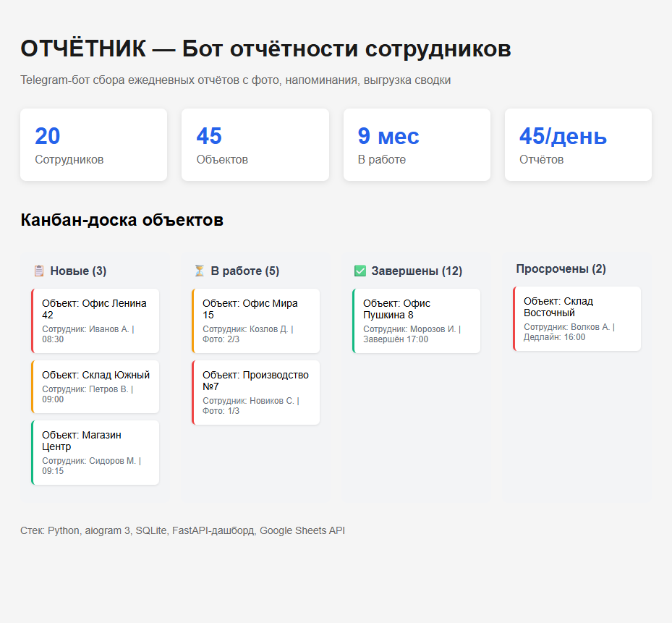Image resolution: width=672 pixels, height=623 pixels.
Task: Click the Сотрудник: Волков А. text
Action: click(x=566, y=327)
